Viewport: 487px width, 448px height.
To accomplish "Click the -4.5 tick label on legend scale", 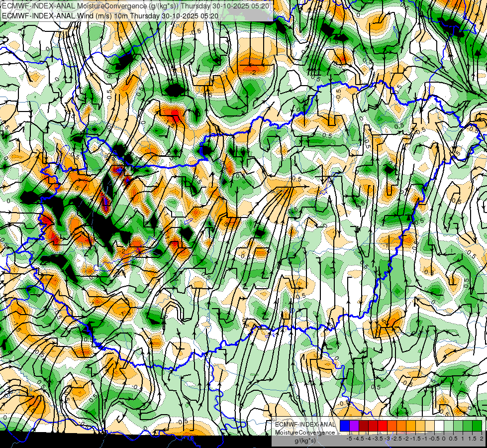I will (359, 439).
